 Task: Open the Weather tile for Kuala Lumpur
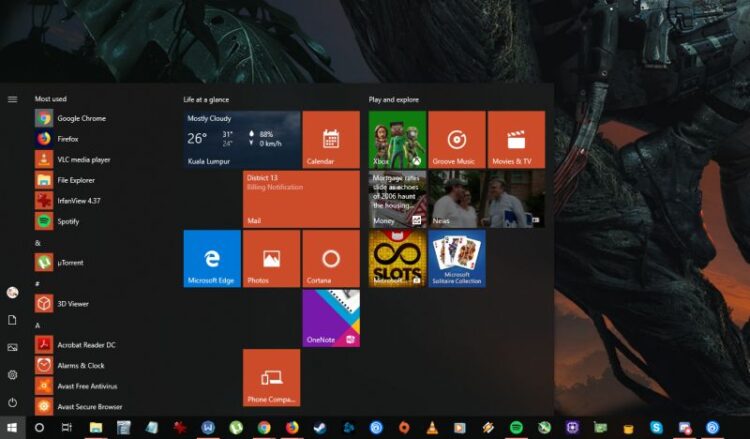point(242,139)
